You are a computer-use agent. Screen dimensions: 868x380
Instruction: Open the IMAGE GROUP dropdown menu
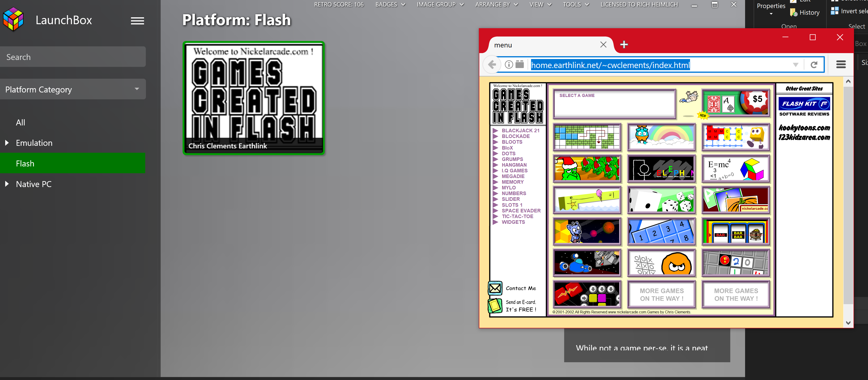[440, 4]
